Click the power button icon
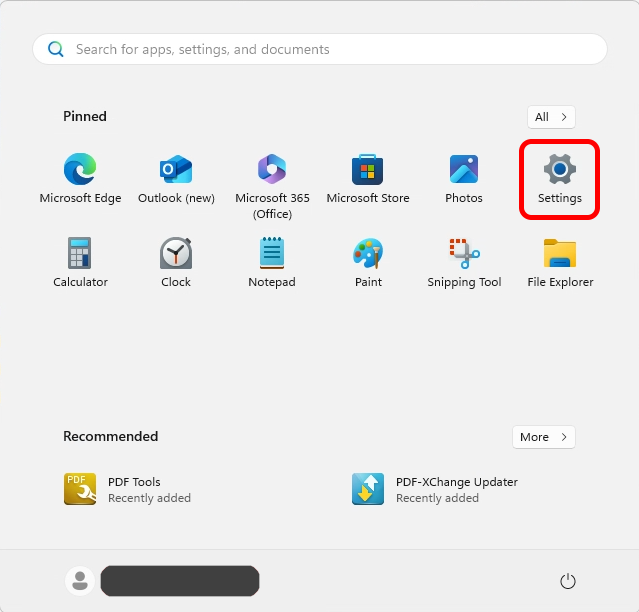 click(x=568, y=581)
